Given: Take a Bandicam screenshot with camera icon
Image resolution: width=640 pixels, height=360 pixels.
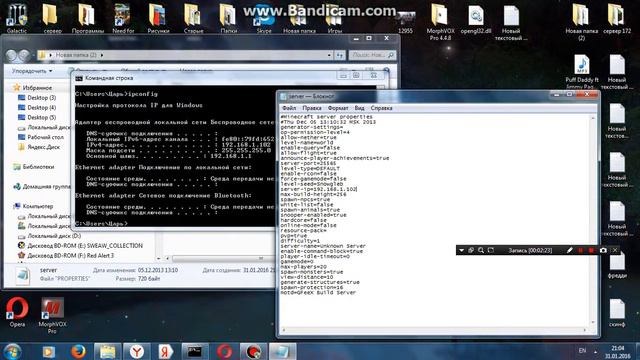Looking at the screenshot, I should click(603, 250).
